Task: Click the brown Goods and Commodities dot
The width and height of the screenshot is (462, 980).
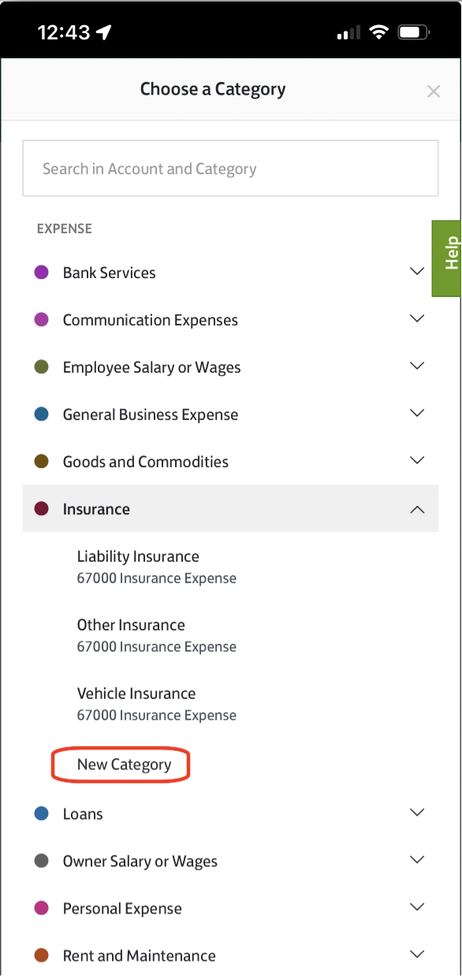Action: click(x=42, y=462)
